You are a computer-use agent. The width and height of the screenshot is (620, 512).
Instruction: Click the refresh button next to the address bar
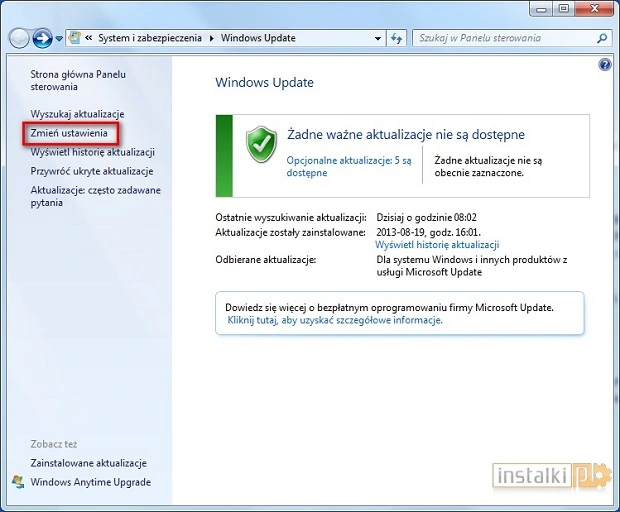396,38
